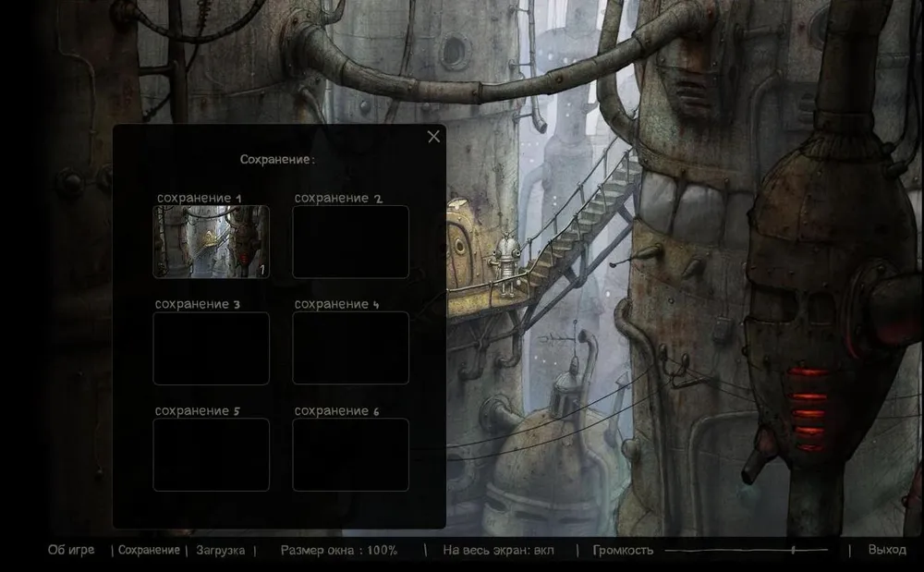Image resolution: width=924 pixels, height=572 pixels.
Task: Toggle На весь экран: вкл fullscreen option
Action: (498, 550)
